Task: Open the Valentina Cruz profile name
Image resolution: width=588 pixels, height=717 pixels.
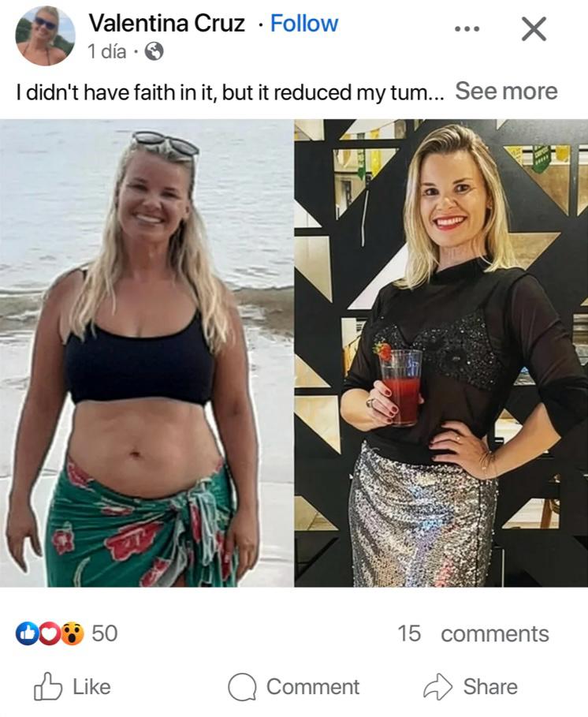Action: pos(167,23)
